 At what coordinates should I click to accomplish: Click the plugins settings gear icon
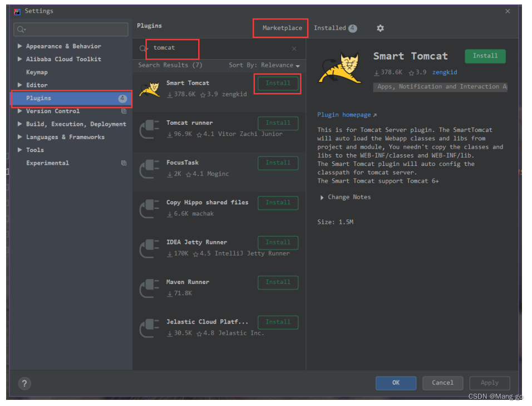(x=380, y=28)
